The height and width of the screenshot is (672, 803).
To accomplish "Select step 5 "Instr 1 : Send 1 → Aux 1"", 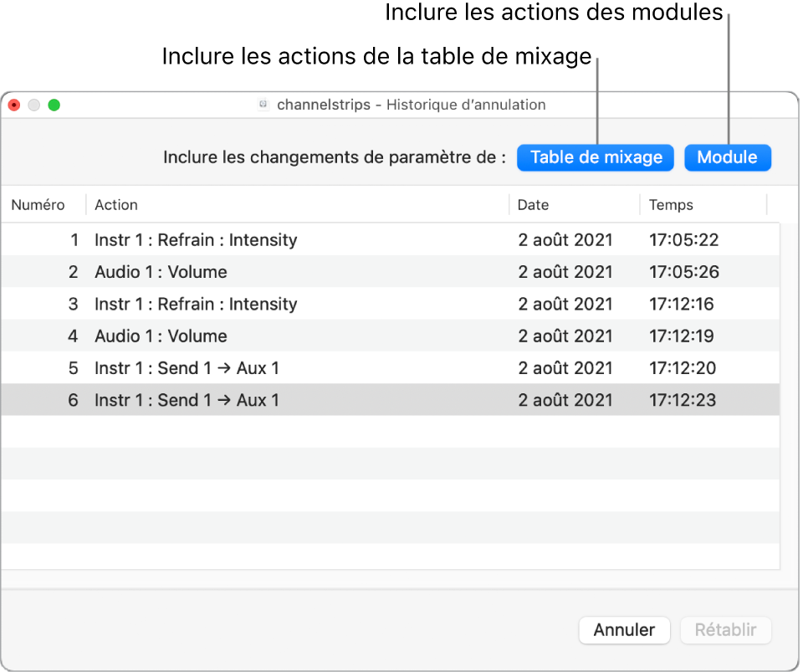I will [251, 368].
